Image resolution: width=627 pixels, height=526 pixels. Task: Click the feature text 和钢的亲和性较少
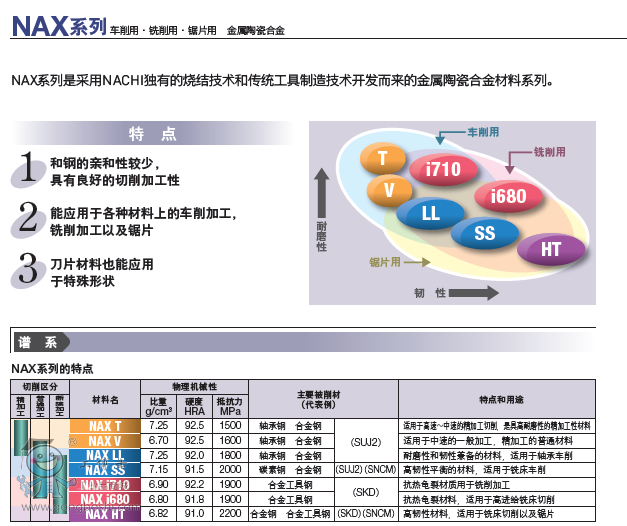(x=105, y=163)
